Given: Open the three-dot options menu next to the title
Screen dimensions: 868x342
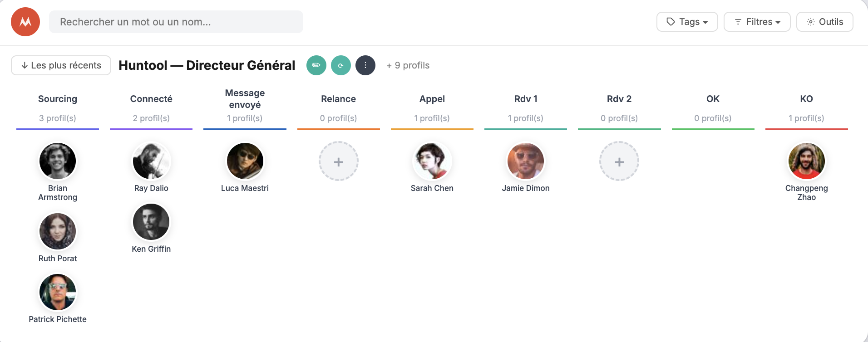Looking at the screenshot, I should tap(365, 65).
